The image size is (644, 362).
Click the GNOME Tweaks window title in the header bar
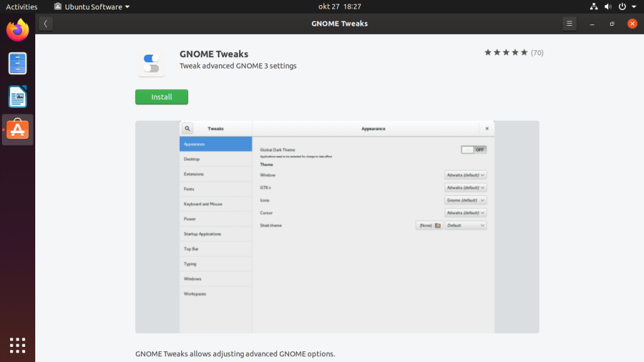click(340, 23)
